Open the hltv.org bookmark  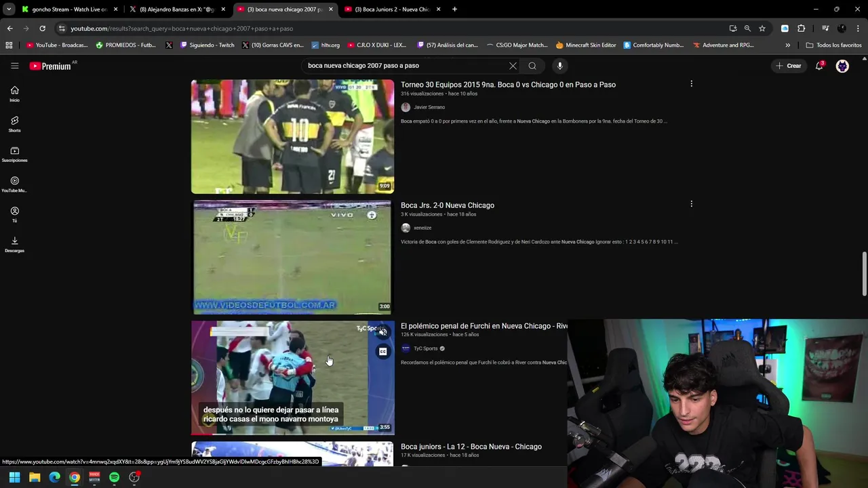(x=325, y=45)
